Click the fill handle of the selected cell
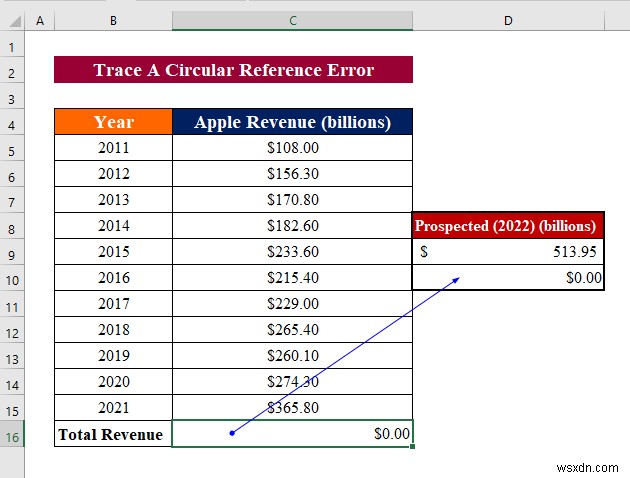 pos(413,446)
